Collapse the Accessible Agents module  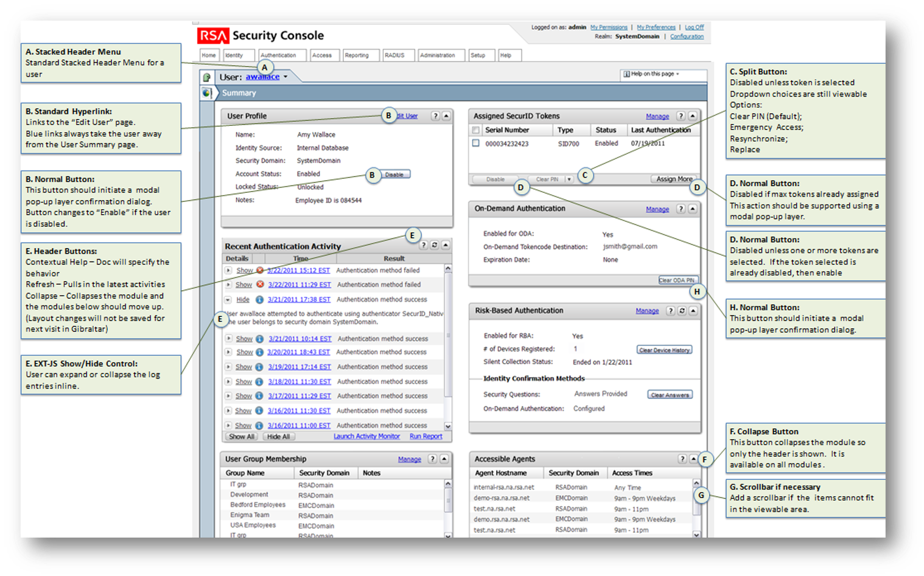(x=693, y=459)
